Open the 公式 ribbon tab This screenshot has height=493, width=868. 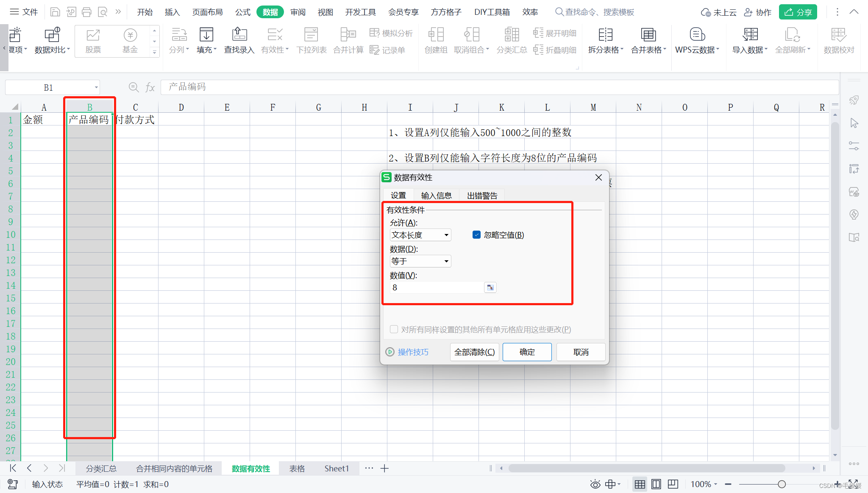click(x=243, y=12)
